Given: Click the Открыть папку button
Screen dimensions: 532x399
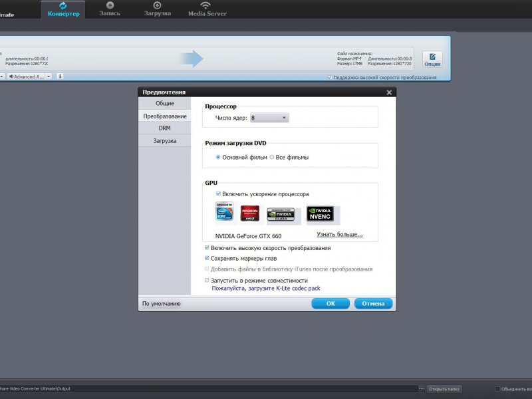Looking at the screenshot, I should pyautogui.click(x=444, y=389).
